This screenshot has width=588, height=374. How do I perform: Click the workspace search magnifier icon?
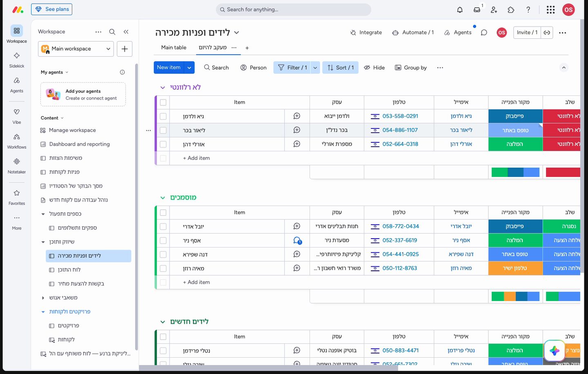[112, 32]
